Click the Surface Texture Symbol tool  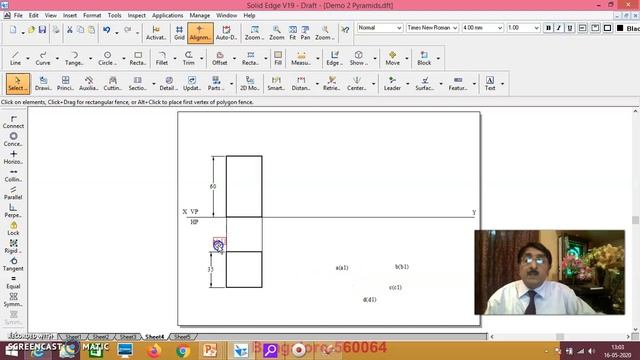[x=424, y=83]
